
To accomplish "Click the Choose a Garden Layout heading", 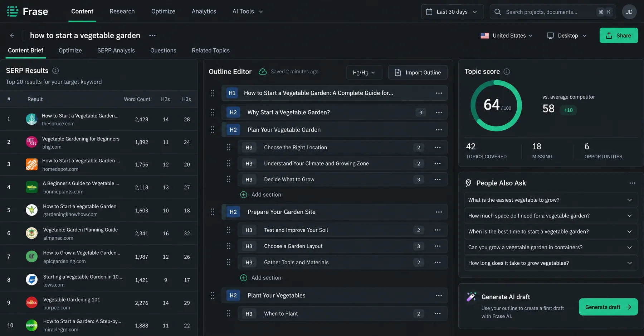I will coord(293,246).
